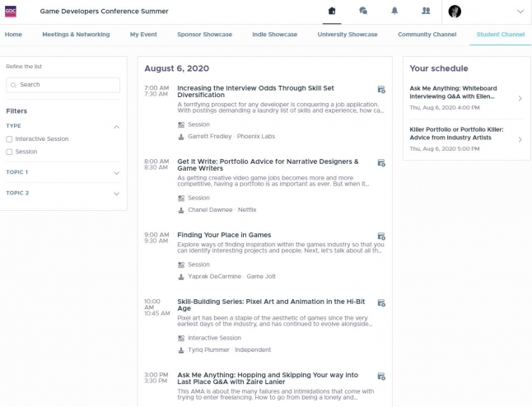
Task: Open the notifications bell
Action: [x=394, y=12]
